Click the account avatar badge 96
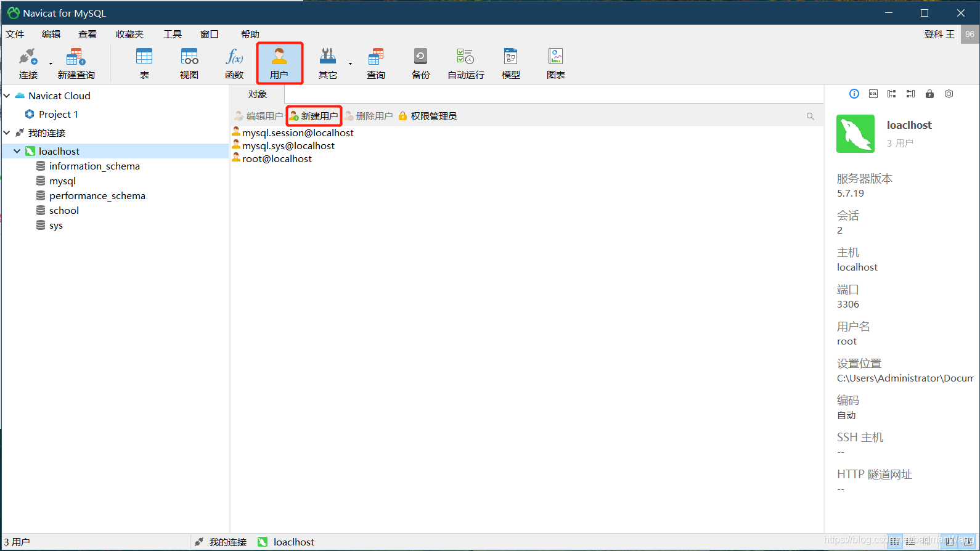Screen dimensions: 980x551 pos(970,34)
